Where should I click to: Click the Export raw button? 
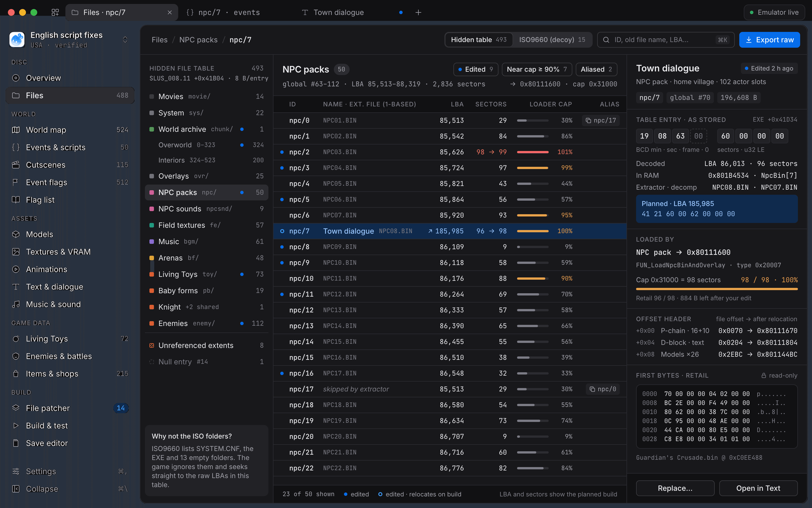[769, 40]
